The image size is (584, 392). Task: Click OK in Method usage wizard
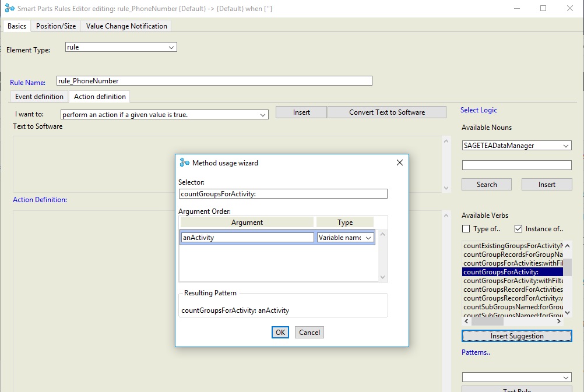coord(280,333)
